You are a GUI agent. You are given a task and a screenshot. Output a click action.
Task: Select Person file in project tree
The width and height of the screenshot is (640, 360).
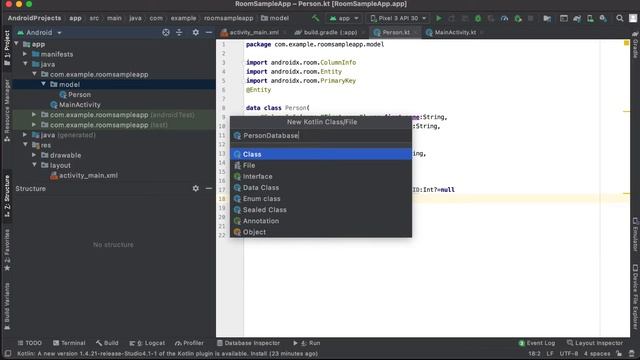coord(75,94)
